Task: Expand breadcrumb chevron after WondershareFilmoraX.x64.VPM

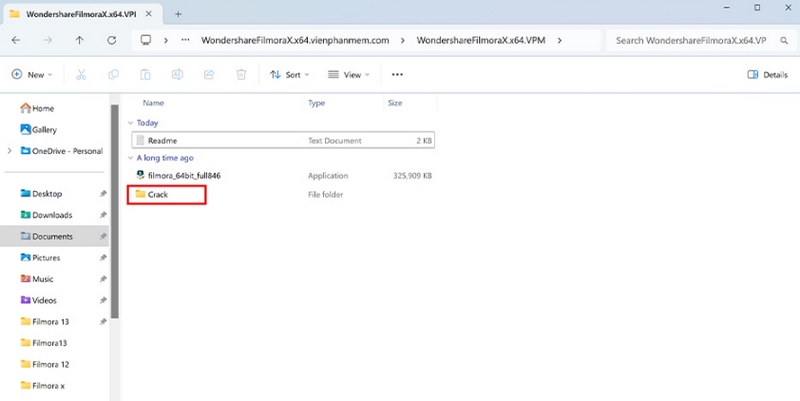Action: click(x=560, y=40)
